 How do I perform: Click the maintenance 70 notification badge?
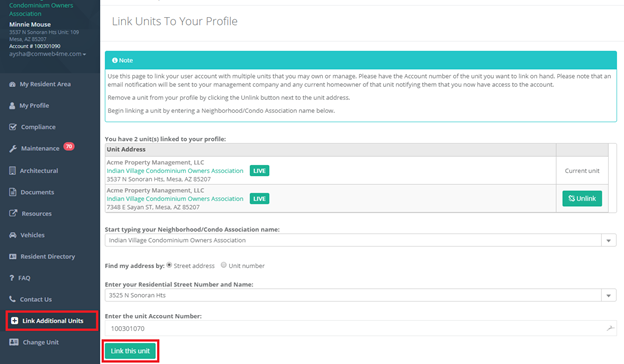click(69, 146)
